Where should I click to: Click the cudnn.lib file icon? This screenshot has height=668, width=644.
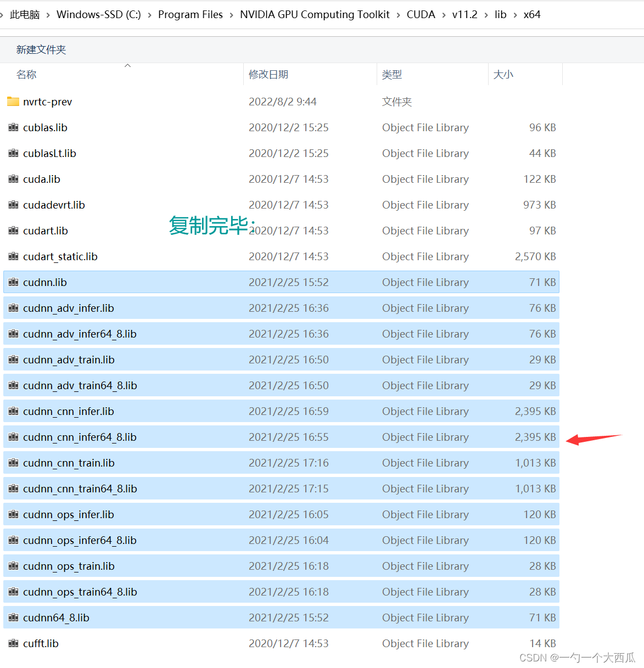pyautogui.click(x=14, y=282)
